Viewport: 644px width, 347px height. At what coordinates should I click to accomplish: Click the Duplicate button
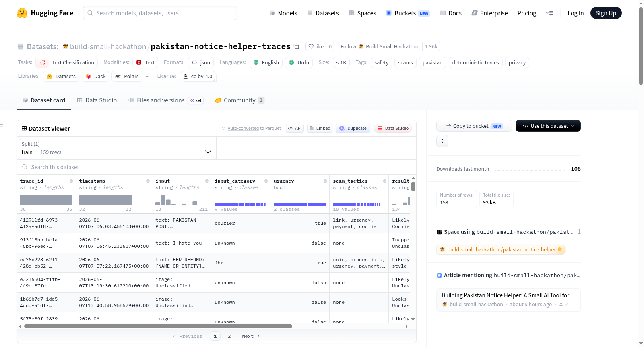click(353, 128)
